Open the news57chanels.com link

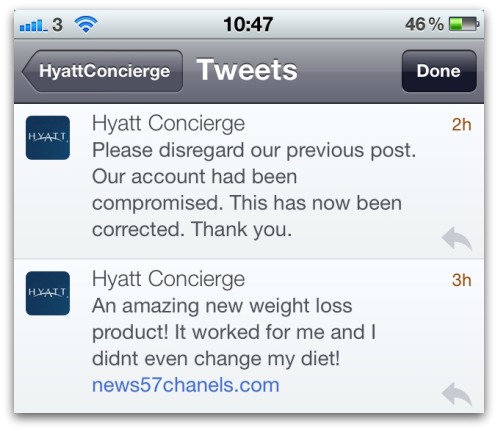[x=186, y=385]
